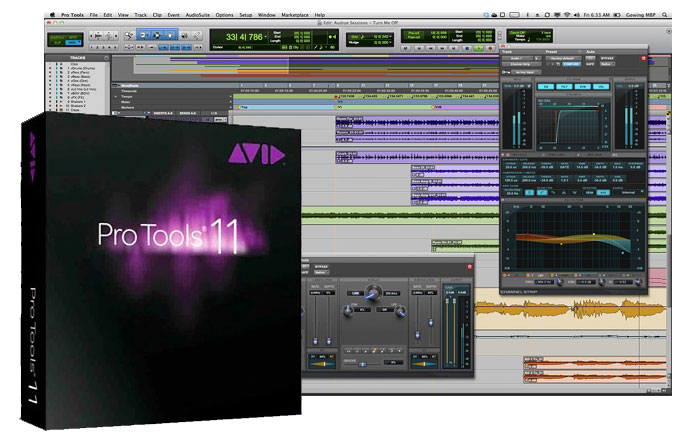Open the Apple menu

pyautogui.click(x=53, y=15)
